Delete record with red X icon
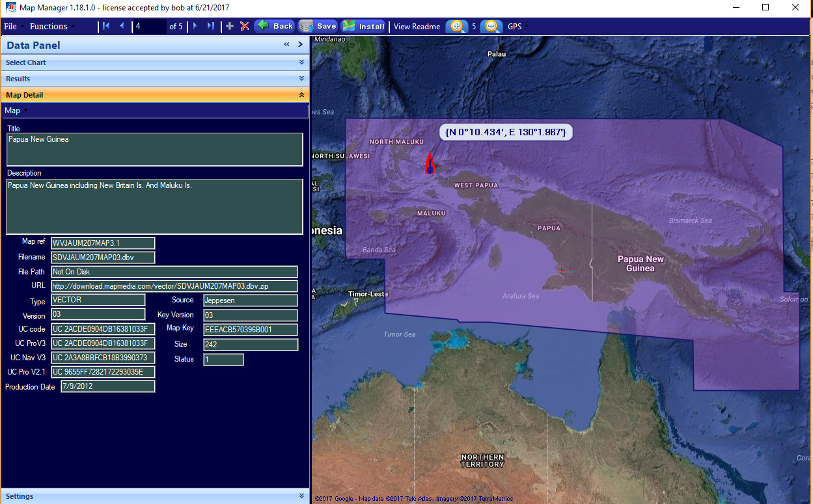 (245, 26)
